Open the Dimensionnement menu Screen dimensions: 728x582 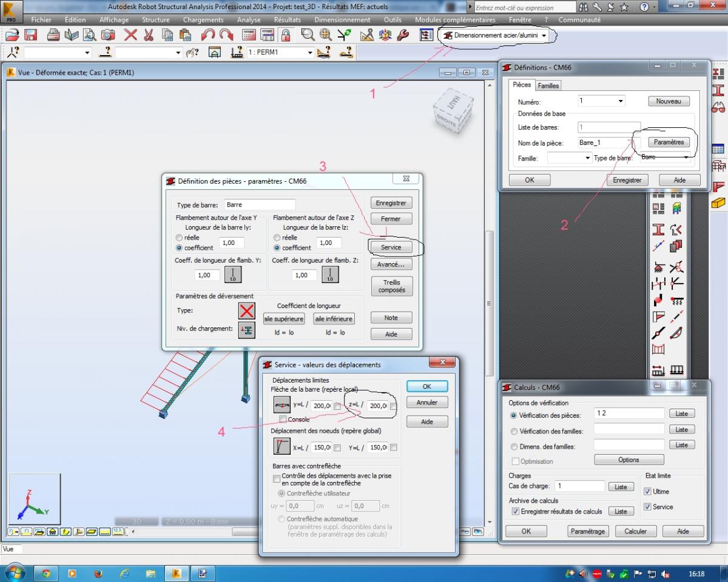(342, 20)
